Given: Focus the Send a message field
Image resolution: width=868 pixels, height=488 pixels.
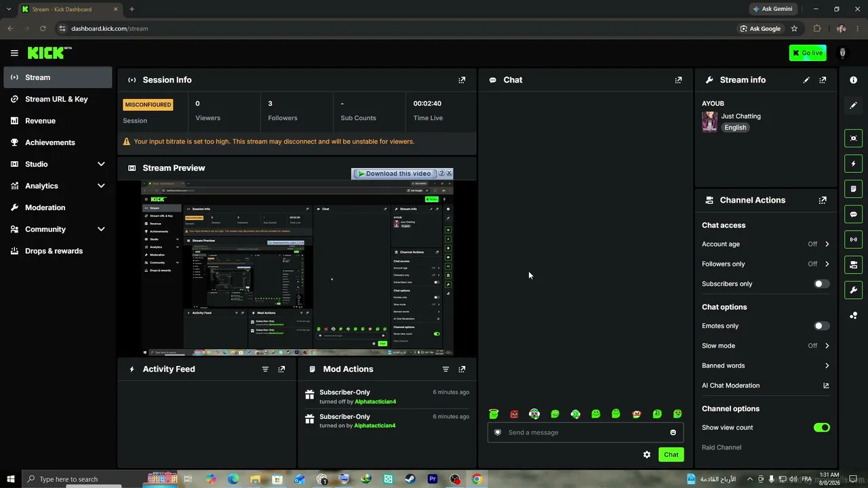Looking at the screenshot, I should click(585, 432).
